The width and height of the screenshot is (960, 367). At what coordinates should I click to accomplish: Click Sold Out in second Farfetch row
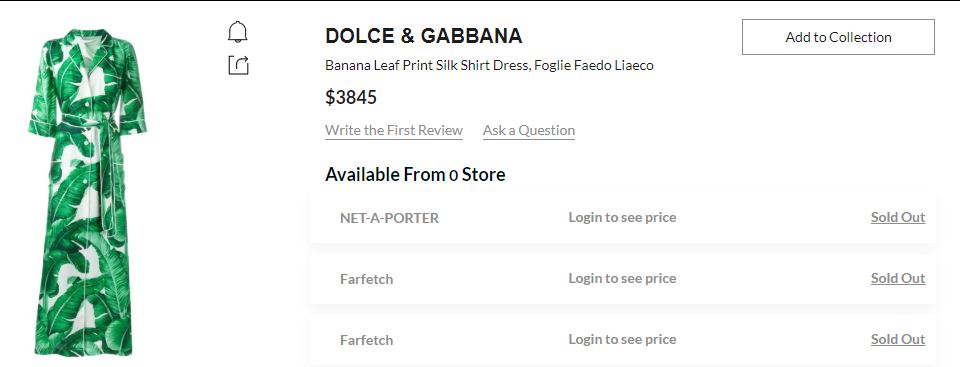pos(898,340)
